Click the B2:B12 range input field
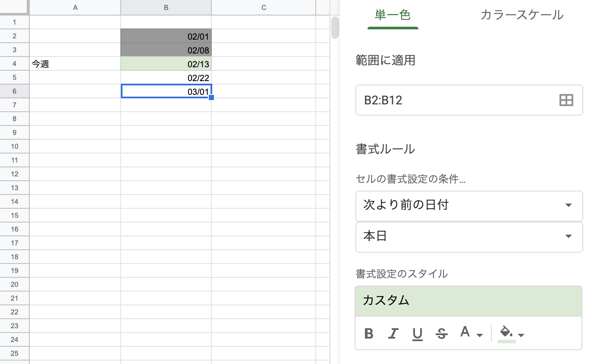The width and height of the screenshot is (597, 364). [469, 100]
